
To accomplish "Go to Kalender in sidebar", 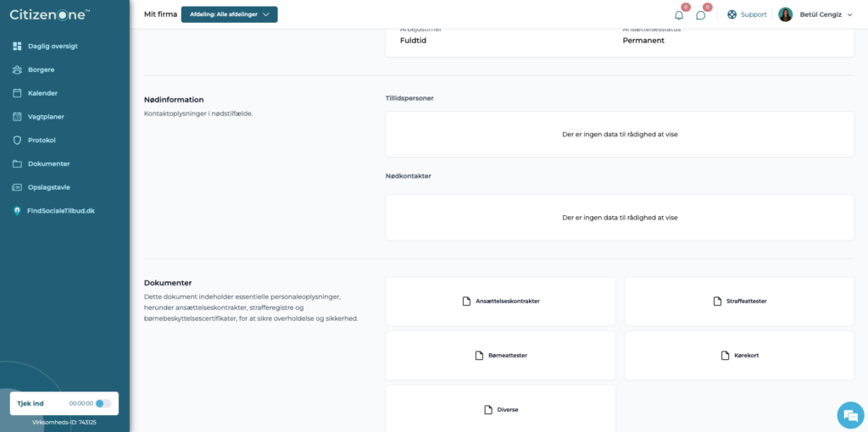I will tap(42, 93).
